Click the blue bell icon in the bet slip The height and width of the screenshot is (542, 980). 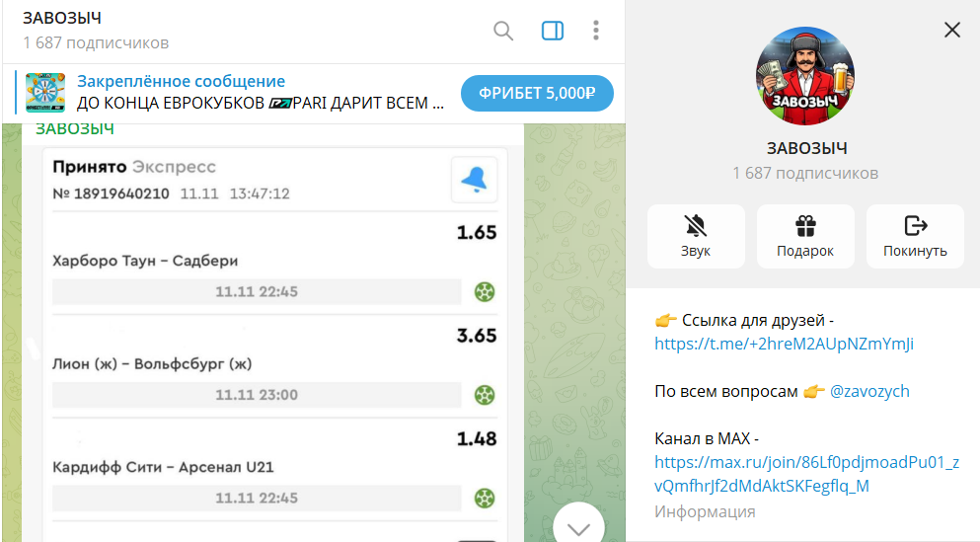[x=475, y=180]
